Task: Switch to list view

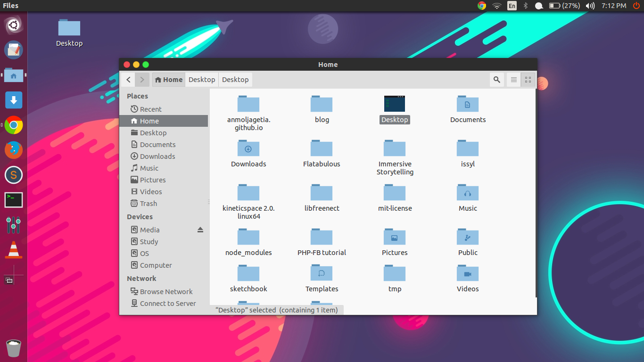Action: 514,80
